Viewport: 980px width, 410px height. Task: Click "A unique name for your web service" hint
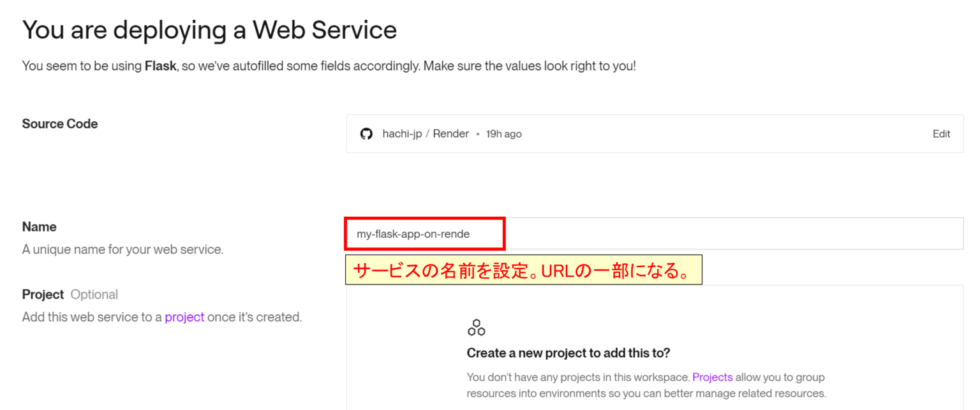122,249
